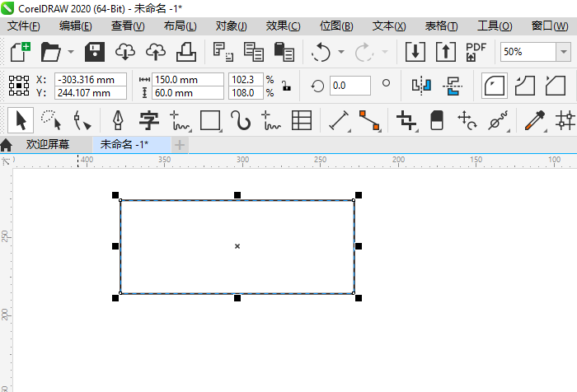
Task: Switch to the 欢迎屏幕 tab
Action: [48, 144]
